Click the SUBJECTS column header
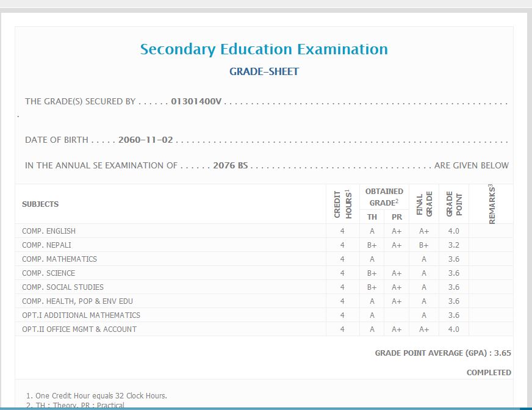This screenshot has width=532, height=410. [x=40, y=204]
